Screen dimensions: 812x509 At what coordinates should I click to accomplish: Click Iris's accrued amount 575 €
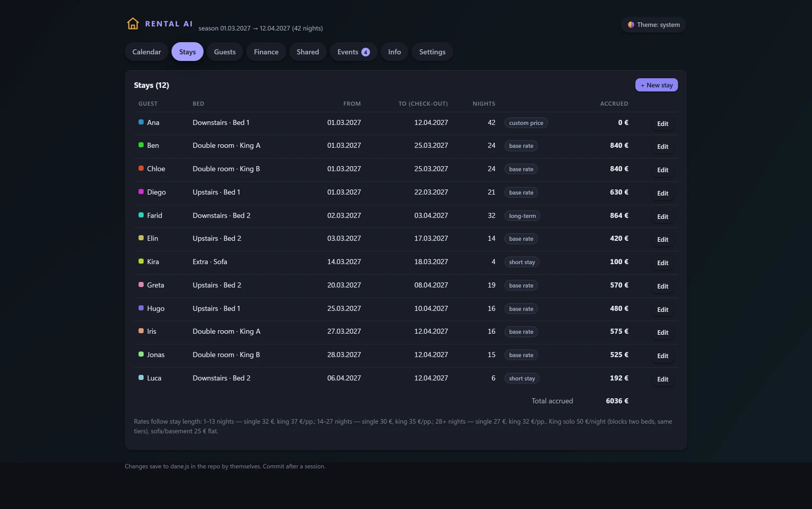619,331
